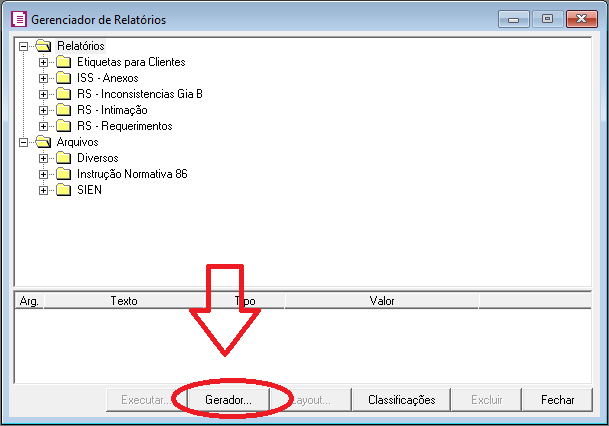Viewport: 609px width, 426px height.
Task: Click the SIEN folder icon
Action: pos(63,190)
